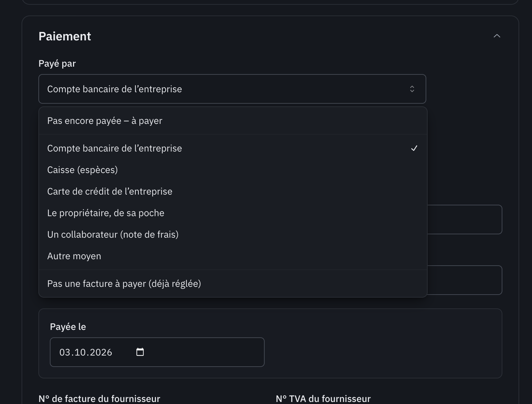Click 'N° de facture du fournisseur' label
This screenshot has height=404, width=532.
[x=99, y=399]
